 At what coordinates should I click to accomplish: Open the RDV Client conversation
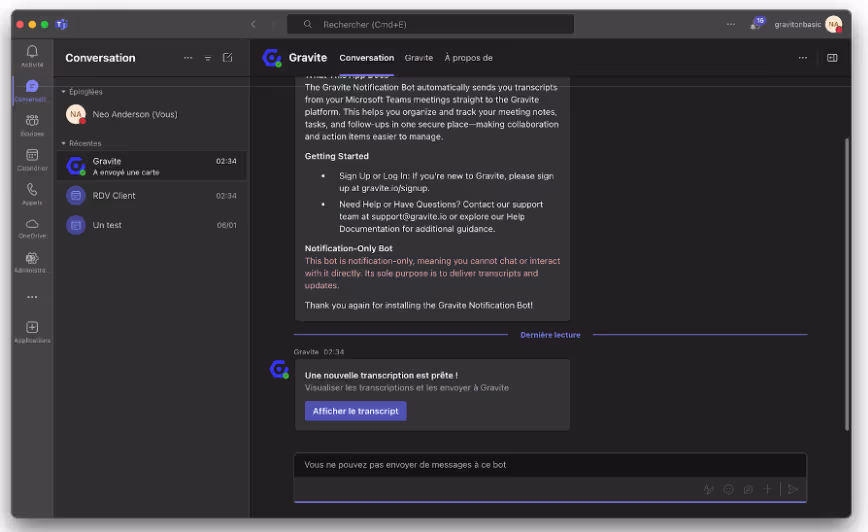[x=151, y=195]
